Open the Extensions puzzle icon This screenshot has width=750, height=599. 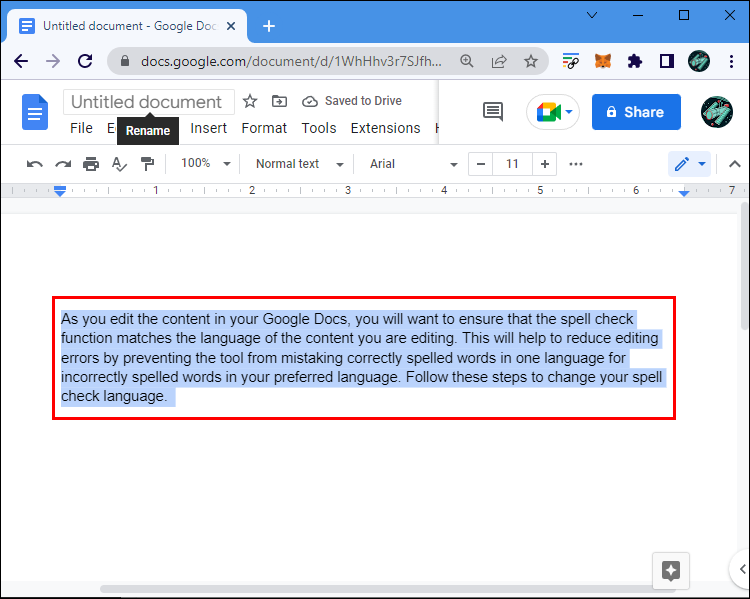(x=635, y=61)
